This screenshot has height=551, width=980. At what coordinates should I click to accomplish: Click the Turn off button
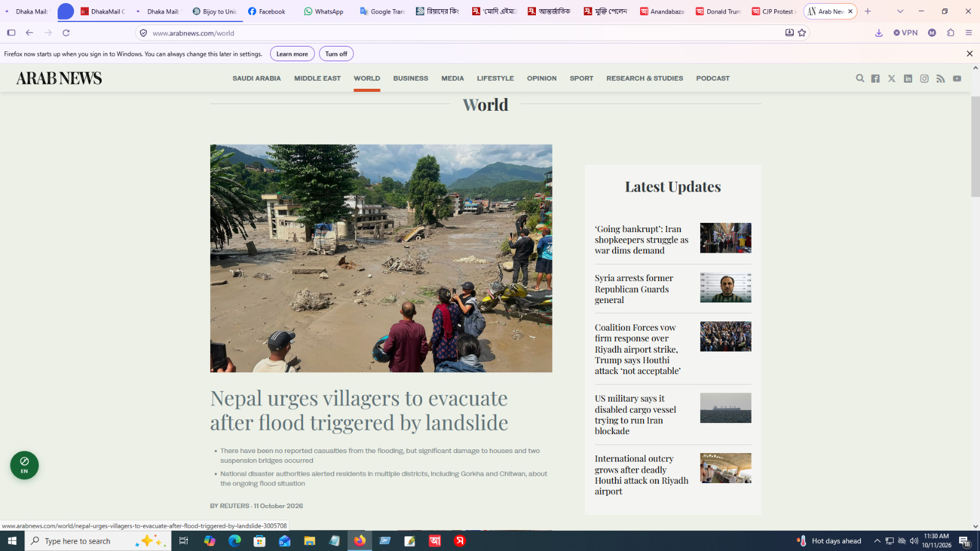click(x=336, y=54)
